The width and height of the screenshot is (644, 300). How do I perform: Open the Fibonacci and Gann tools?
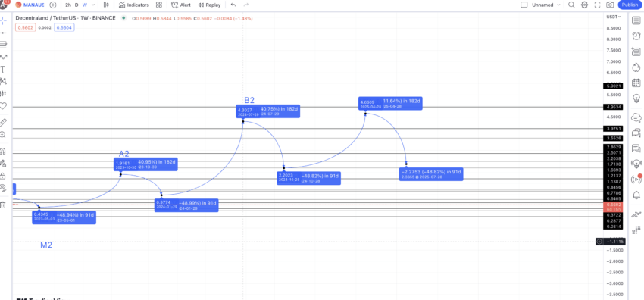tap(3, 45)
